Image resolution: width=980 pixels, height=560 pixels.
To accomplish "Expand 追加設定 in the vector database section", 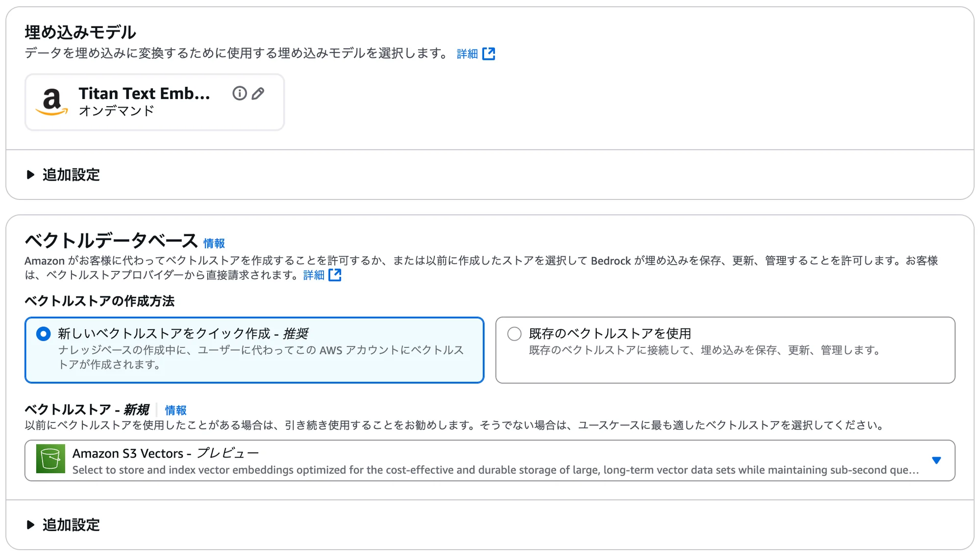I will (71, 525).
